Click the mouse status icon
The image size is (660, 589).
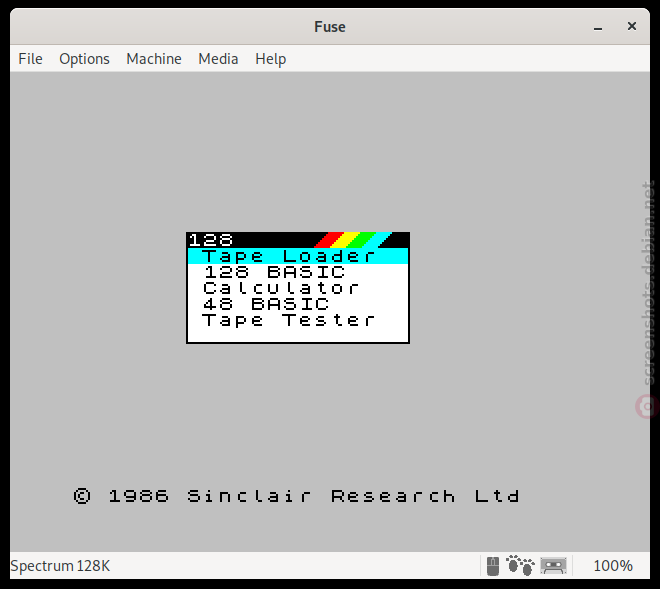(493, 566)
